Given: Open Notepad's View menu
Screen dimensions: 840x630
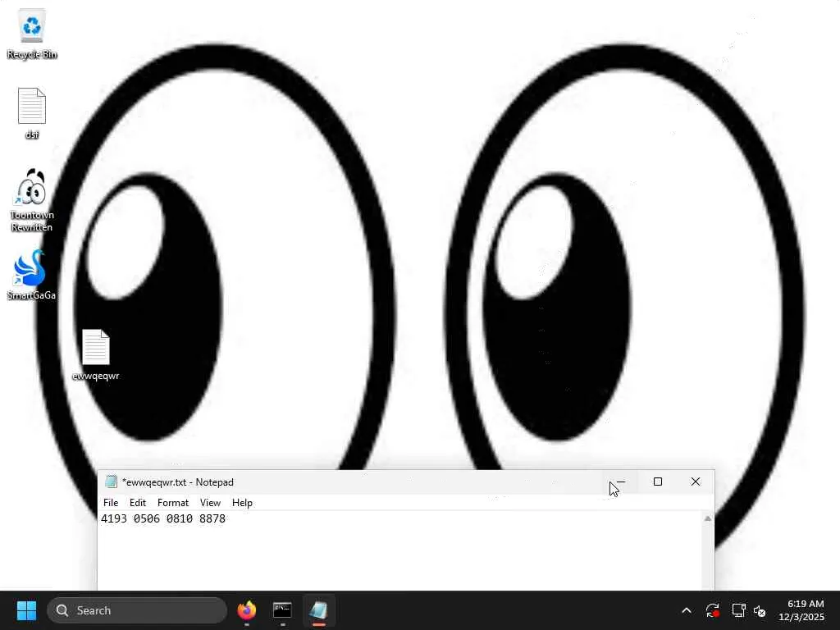Looking at the screenshot, I should [210, 503].
